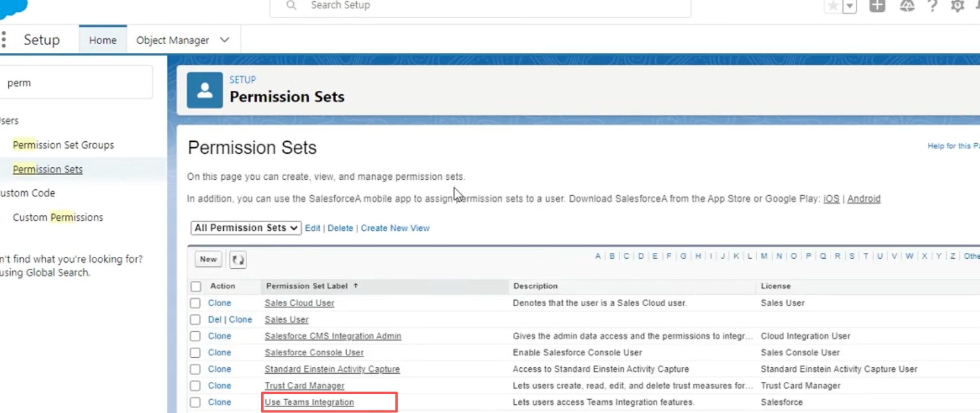The image size is (980, 413).
Task: Clone Salesforce CMS Integration Admin
Action: click(220, 336)
